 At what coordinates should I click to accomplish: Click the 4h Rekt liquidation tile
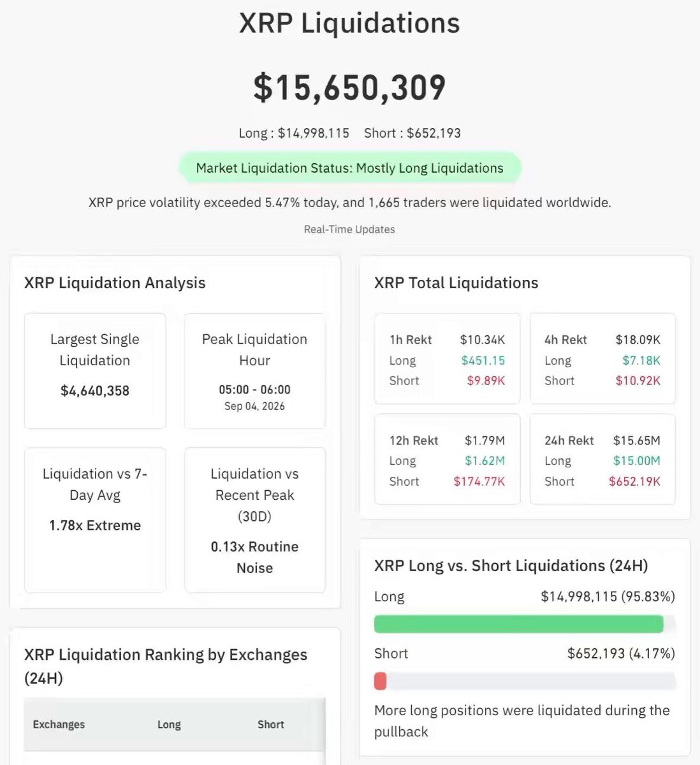602,358
